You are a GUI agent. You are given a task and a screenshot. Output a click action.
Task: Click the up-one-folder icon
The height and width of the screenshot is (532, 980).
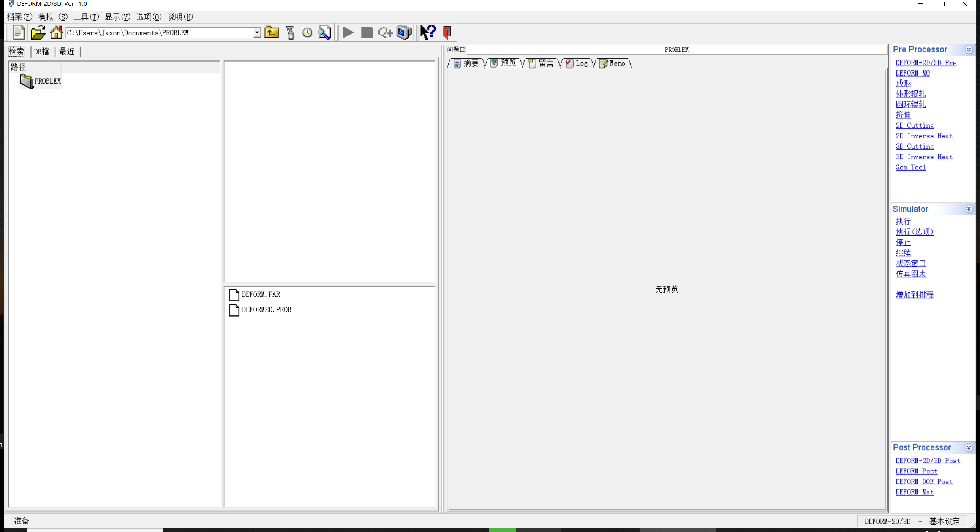272,32
